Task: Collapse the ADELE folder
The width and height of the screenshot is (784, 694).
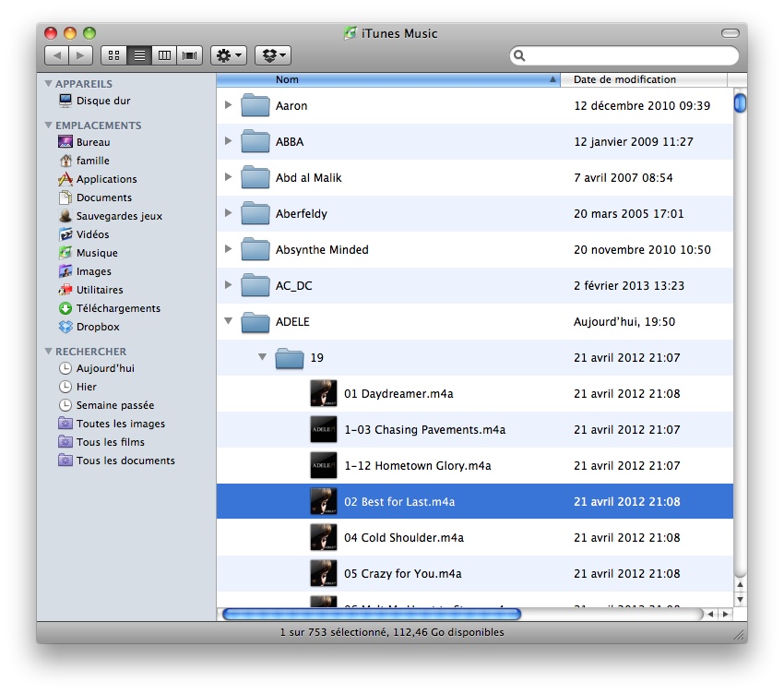Action: pos(229,322)
